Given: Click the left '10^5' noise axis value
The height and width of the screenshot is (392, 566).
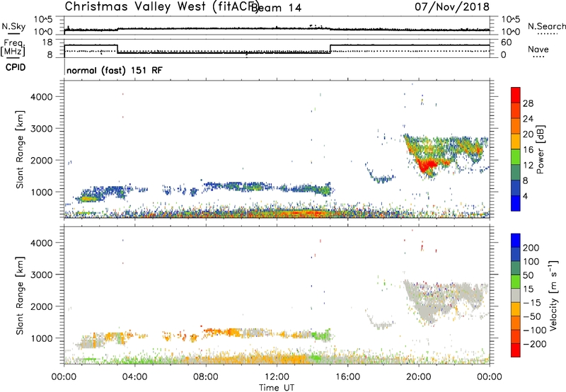Looking at the screenshot, I should [x=43, y=20].
